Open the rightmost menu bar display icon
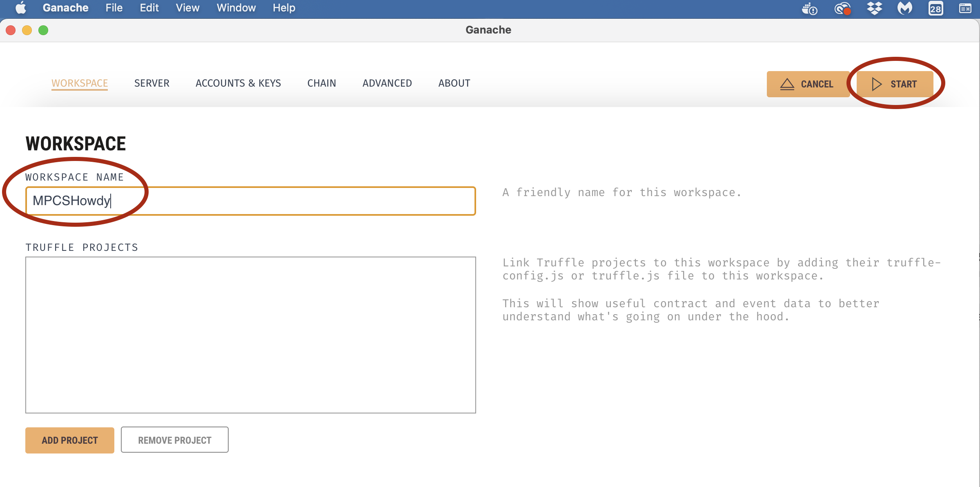Screen dimensions: 980x487 pyautogui.click(x=965, y=8)
